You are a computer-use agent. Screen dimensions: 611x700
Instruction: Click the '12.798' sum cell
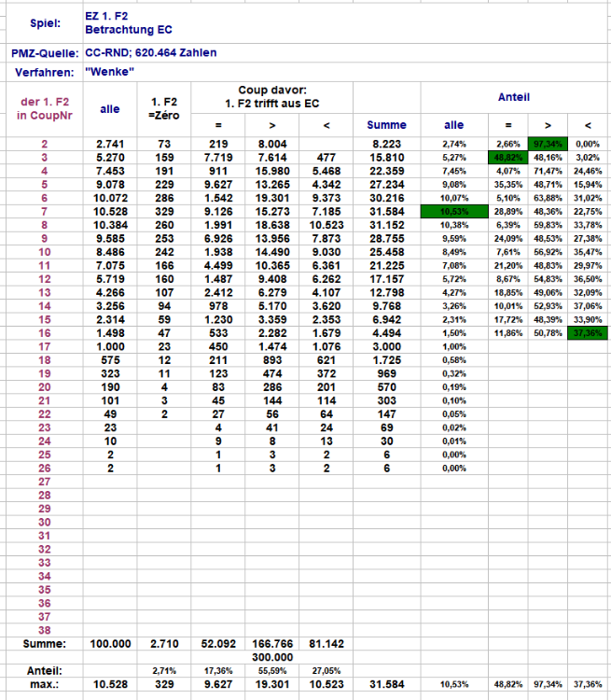point(386,292)
